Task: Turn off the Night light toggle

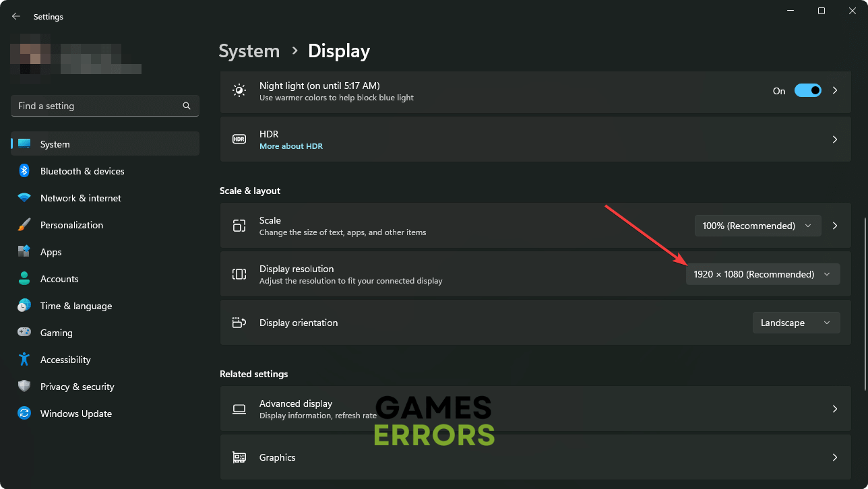Action: click(x=807, y=91)
